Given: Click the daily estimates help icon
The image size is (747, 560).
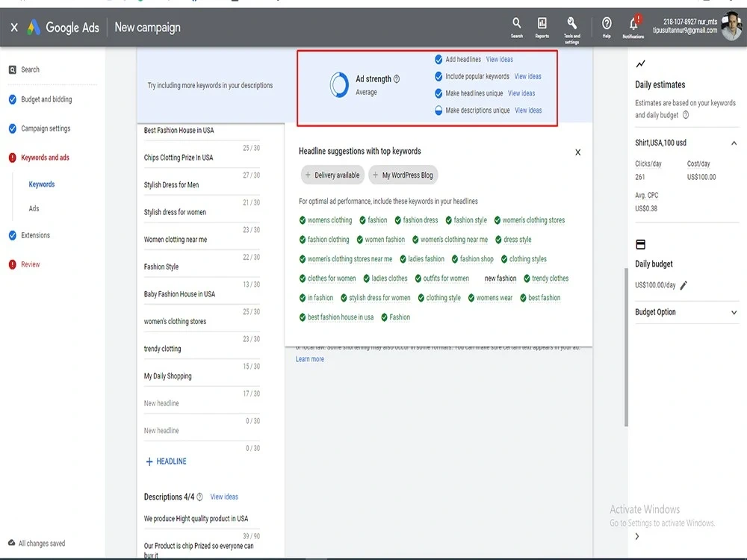Looking at the screenshot, I should (x=686, y=115).
